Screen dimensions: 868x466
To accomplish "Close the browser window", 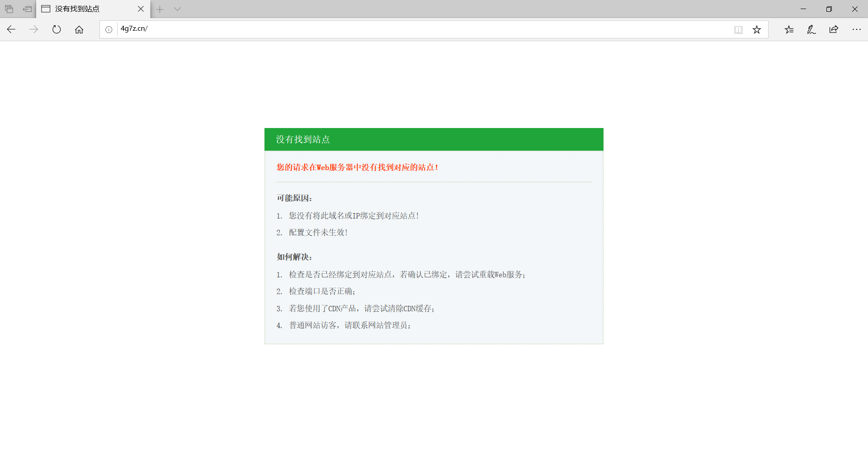I will click(x=855, y=9).
